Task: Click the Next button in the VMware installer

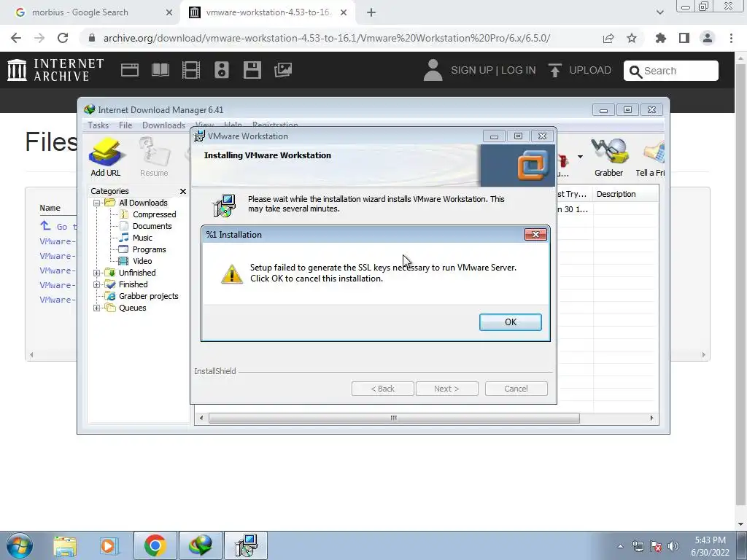Action: click(x=446, y=389)
